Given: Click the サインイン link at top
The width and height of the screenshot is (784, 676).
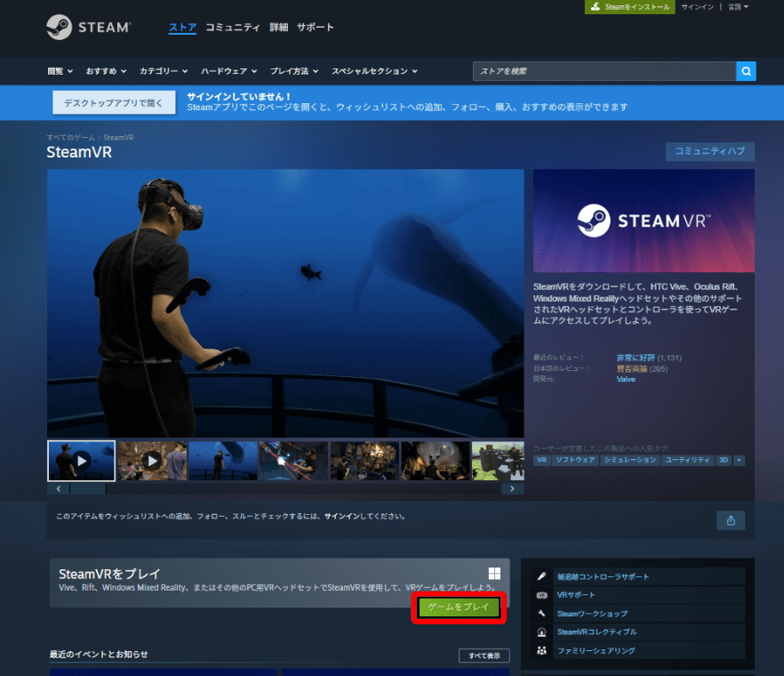Looking at the screenshot, I should pos(698,7).
